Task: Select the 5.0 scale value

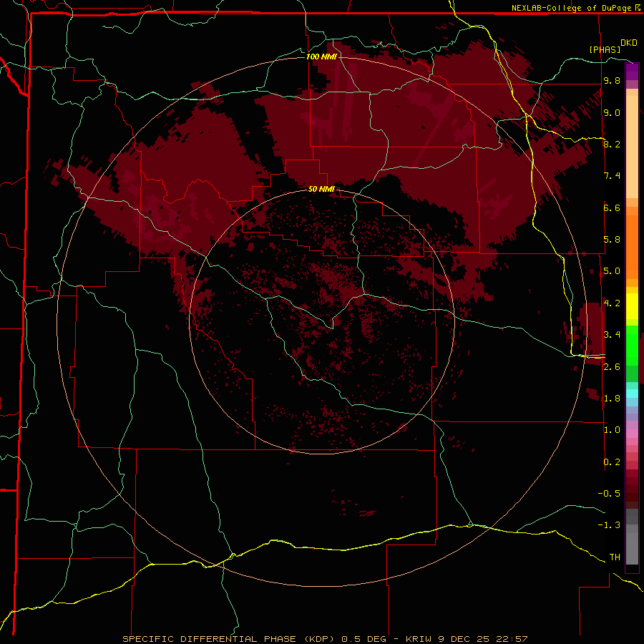Action: point(612,271)
